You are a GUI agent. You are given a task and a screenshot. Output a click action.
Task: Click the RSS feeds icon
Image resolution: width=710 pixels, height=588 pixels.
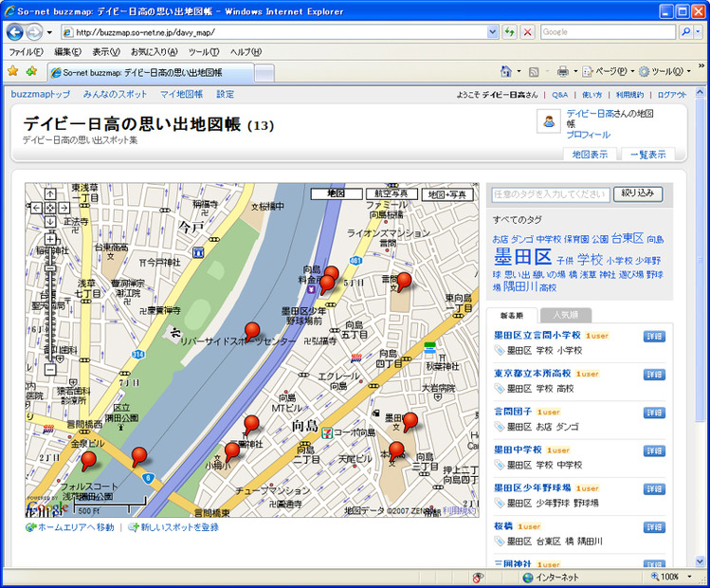(x=534, y=71)
